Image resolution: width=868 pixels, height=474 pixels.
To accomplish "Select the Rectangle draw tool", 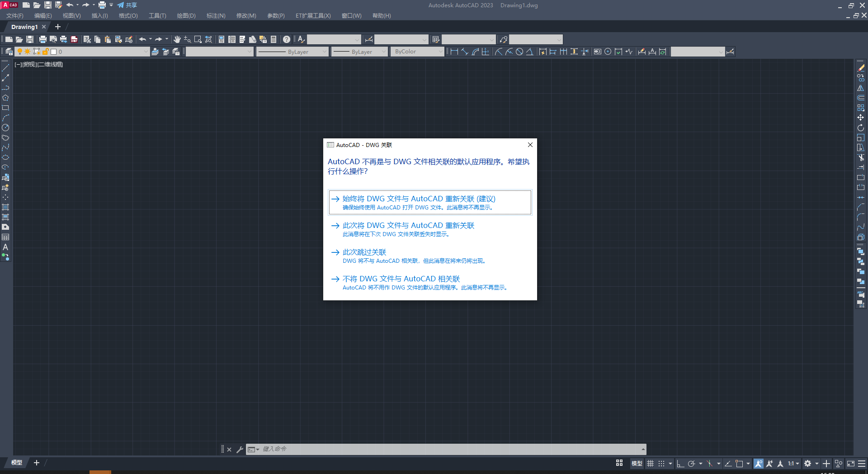I will (5, 108).
